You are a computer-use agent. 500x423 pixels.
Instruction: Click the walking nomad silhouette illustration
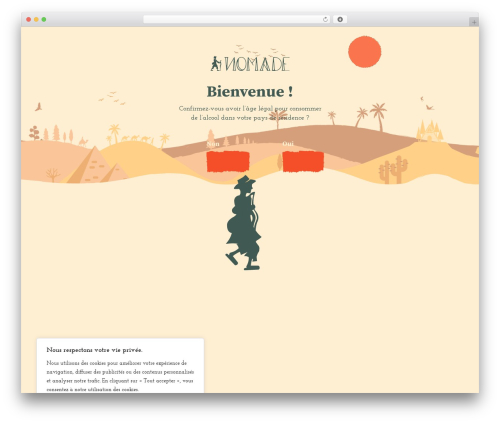[x=243, y=223]
